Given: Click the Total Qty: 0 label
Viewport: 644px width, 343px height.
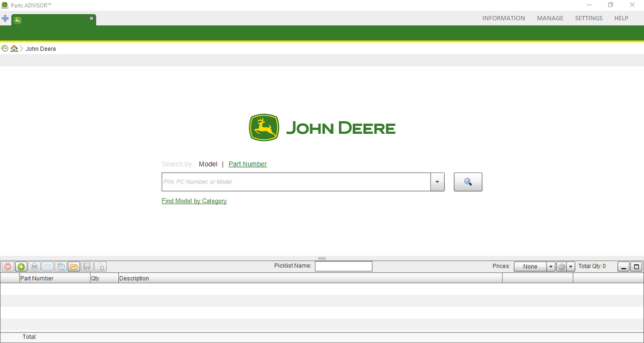Looking at the screenshot, I should 592,266.
